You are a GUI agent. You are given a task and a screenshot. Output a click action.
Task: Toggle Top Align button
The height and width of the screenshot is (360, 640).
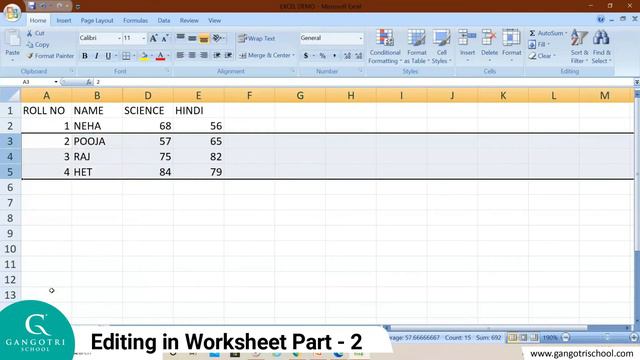180,38
